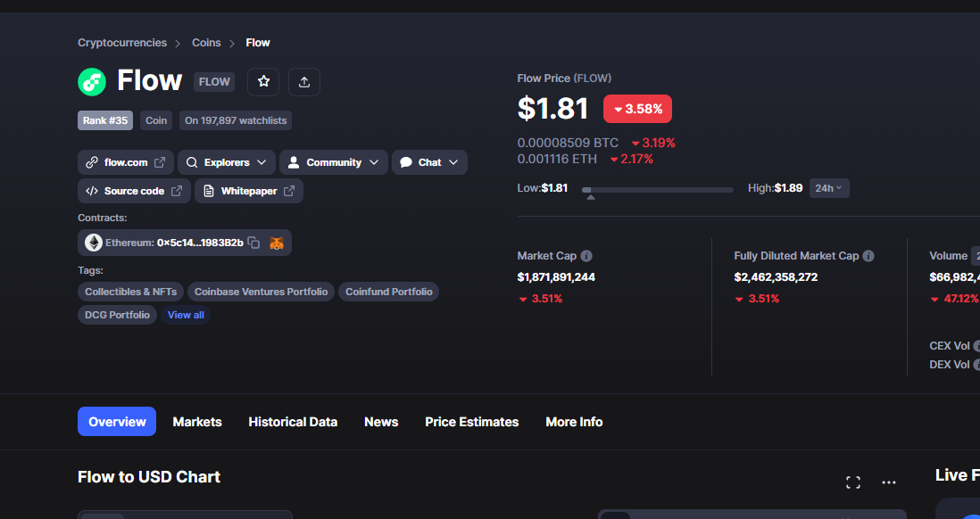Expand the Community dropdown

[x=334, y=162]
